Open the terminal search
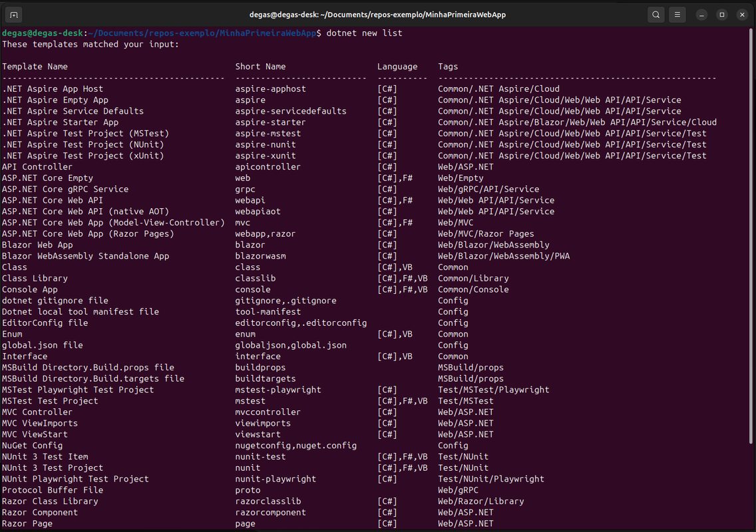Image resolution: width=756 pixels, height=532 pixels. (x=656, y=15)
